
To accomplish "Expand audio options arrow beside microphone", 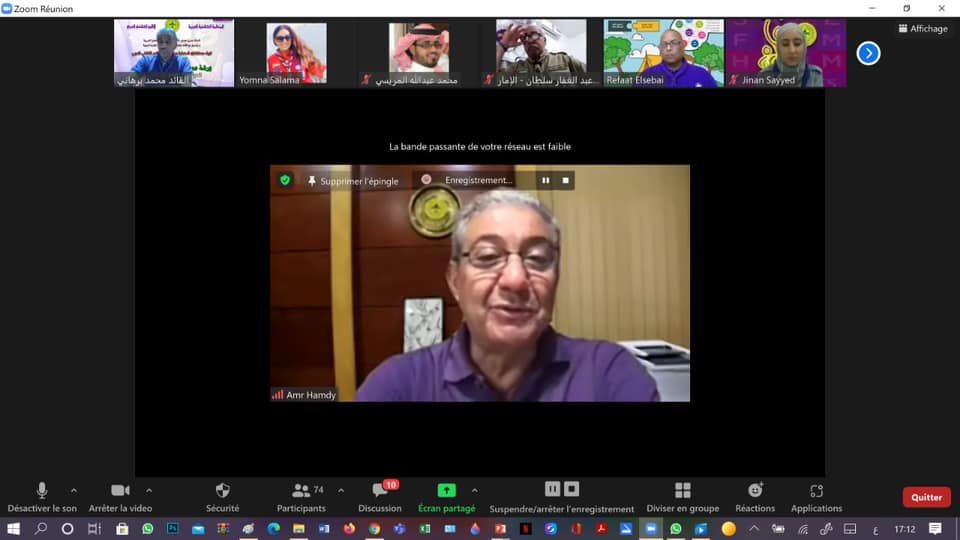I will click(x=73, y=490).
